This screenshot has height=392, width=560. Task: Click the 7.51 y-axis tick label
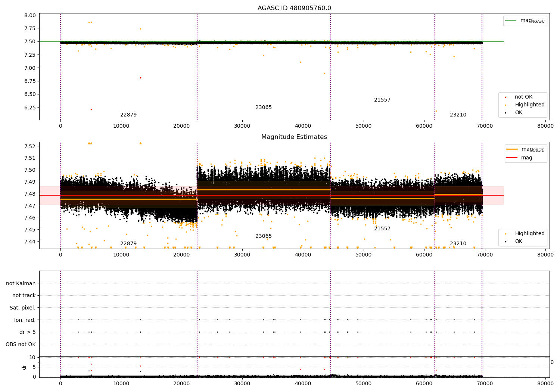point(30,158)
